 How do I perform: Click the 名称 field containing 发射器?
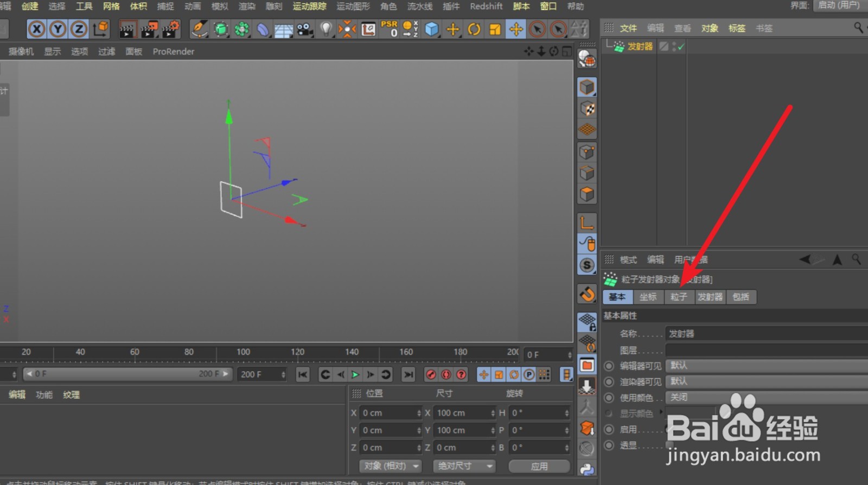[767, 334]
